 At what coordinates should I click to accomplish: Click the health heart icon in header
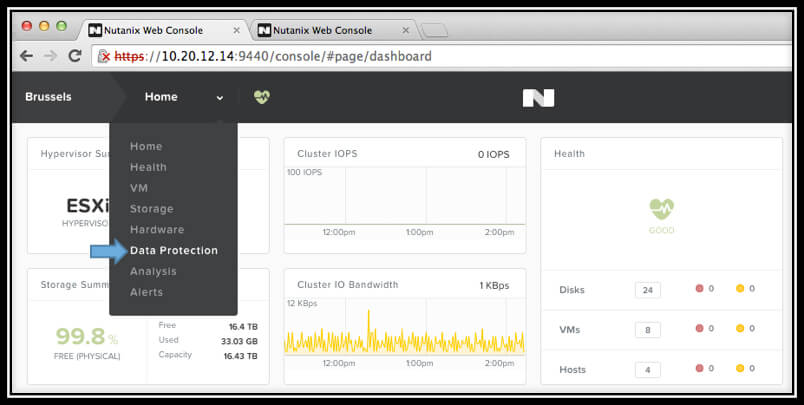[x=262, y=97]
